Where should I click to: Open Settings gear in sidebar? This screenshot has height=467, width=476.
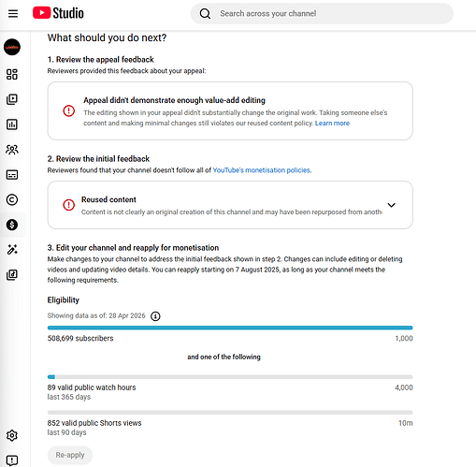12,435
